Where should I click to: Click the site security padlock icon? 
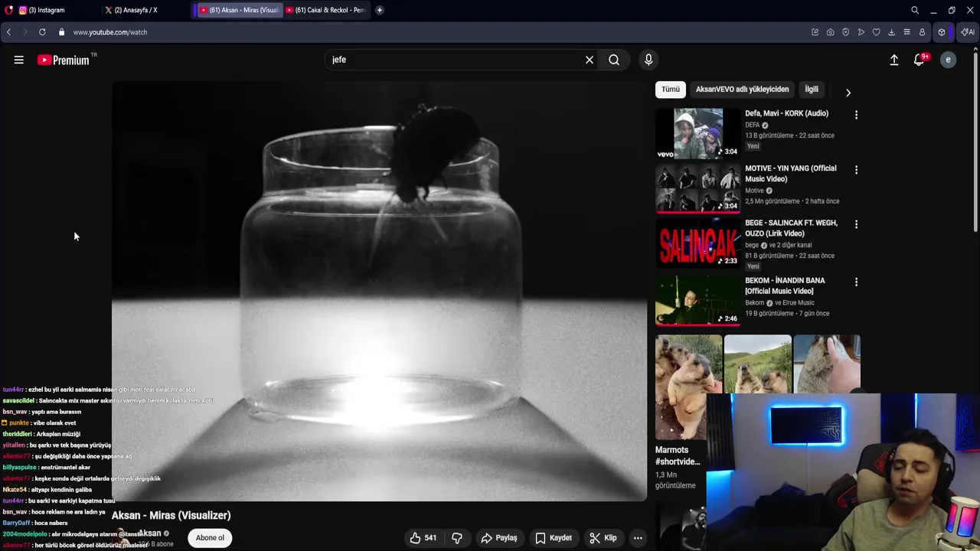tap(62, 32)
